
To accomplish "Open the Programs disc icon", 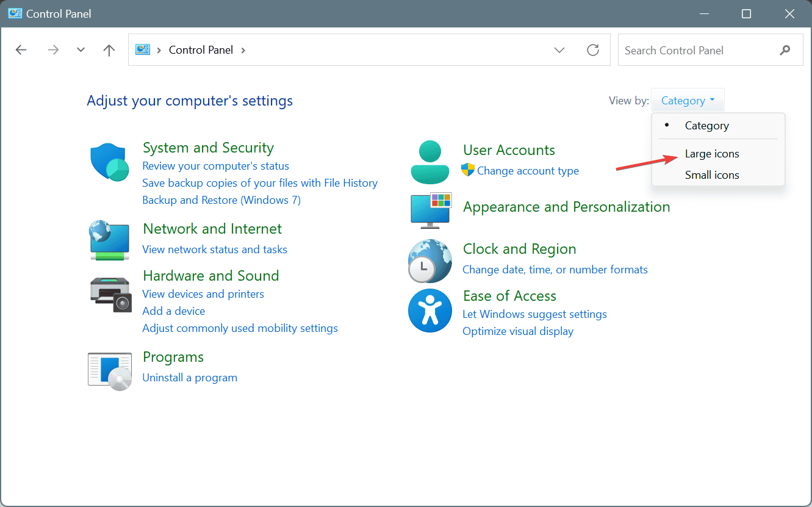I will [x=110, y=371].
